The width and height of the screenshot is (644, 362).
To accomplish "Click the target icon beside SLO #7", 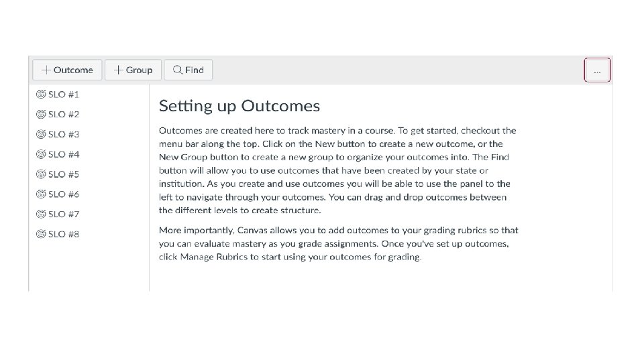I will pyautogui.click(x=41, y=214).
